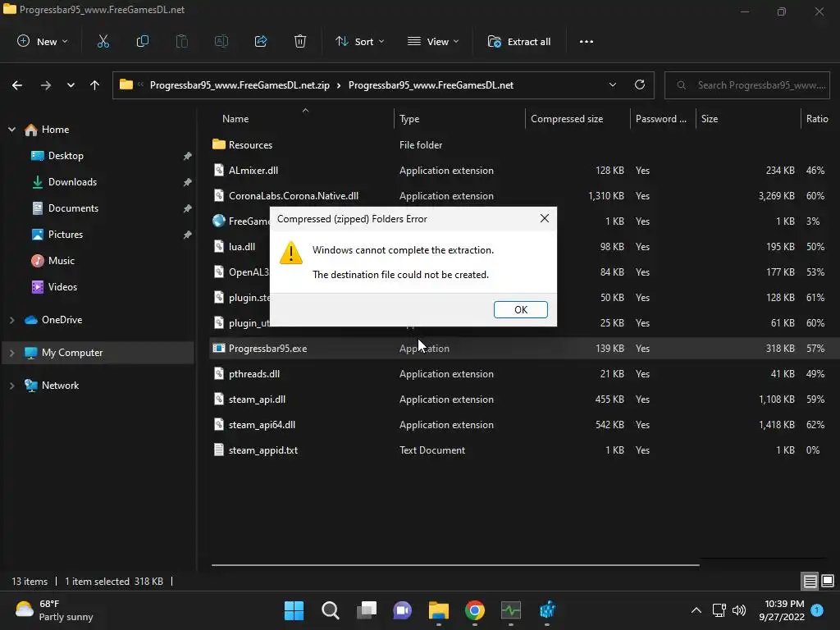Select steam_api64.dll file
This screenshot has height=630, width=840.
click(262, 425)
